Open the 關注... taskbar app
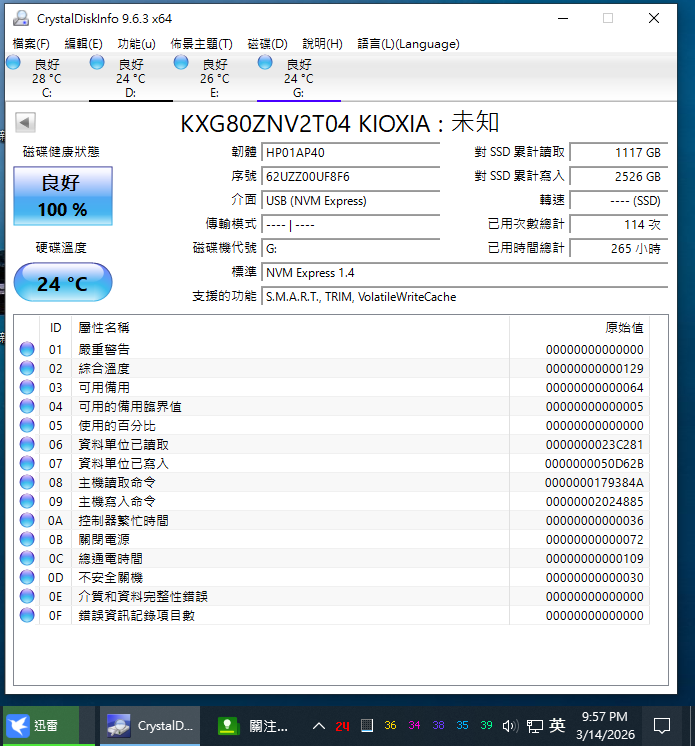Viewport: 695px width, 746px height. 253,726
